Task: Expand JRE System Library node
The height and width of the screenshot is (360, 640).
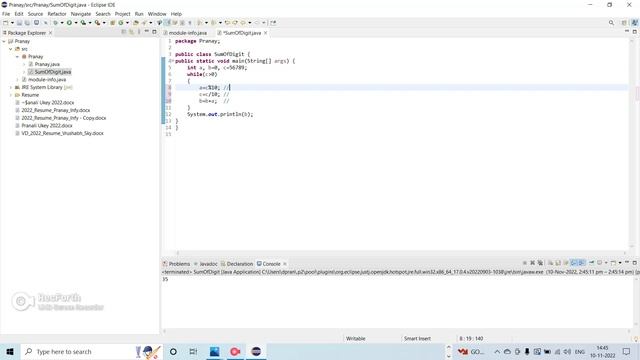Action: 11,87
